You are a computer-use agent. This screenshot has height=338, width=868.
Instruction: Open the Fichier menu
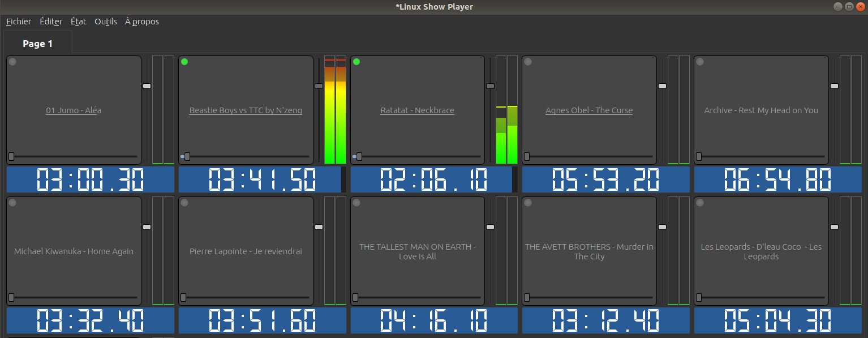[19, 22]
